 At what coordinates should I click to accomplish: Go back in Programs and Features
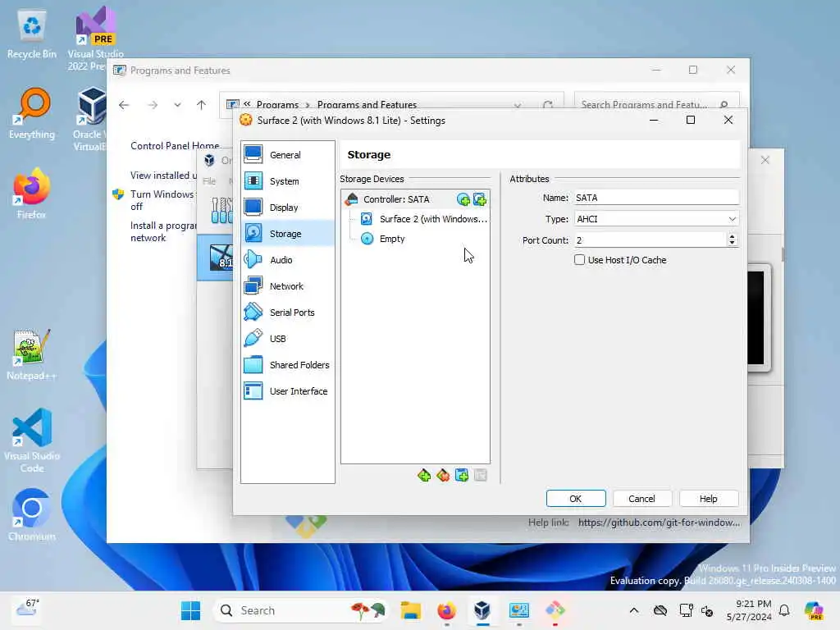point(124,105)
